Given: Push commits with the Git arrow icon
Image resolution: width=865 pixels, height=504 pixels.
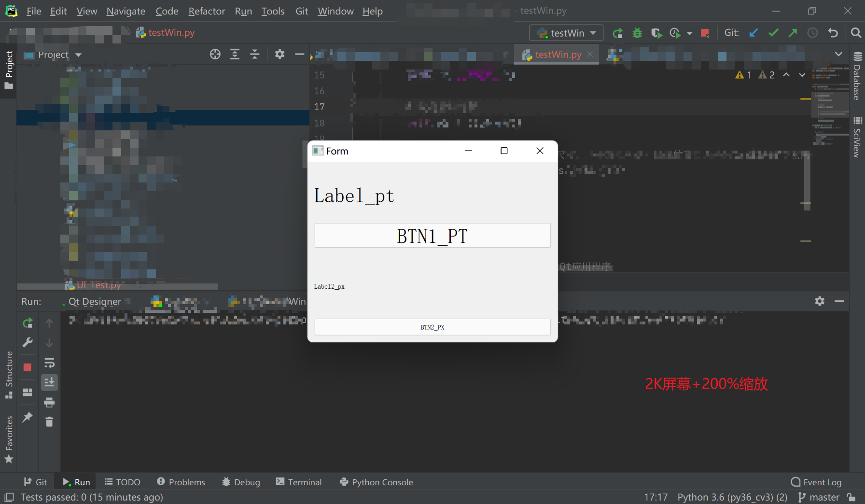Looking at the screenshot, I should [793, 33].
